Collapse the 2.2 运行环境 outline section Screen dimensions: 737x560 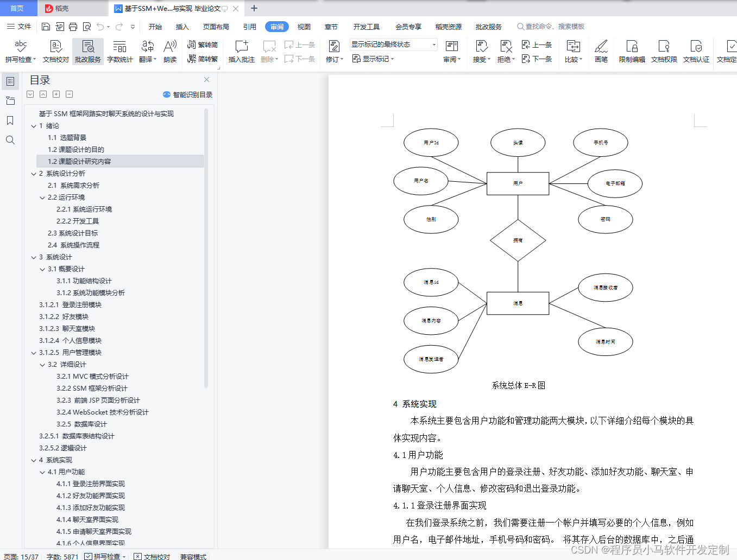click(42, 198)
